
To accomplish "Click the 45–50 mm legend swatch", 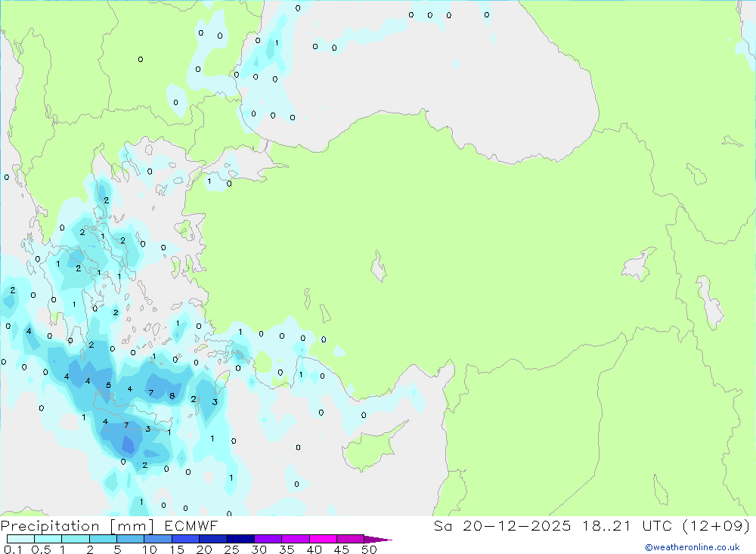I will (x=350, y=539).
